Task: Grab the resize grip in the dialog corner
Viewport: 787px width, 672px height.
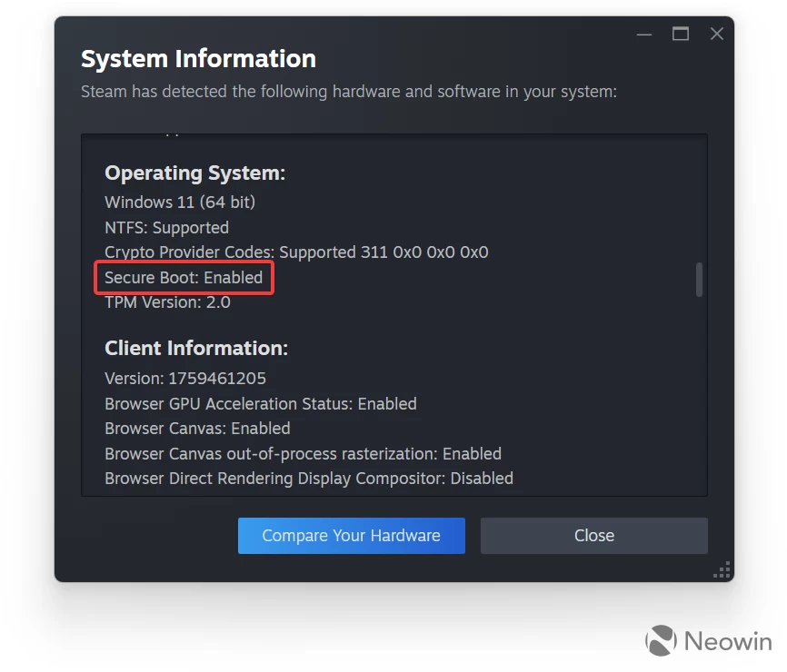Action: pos(722,570)
